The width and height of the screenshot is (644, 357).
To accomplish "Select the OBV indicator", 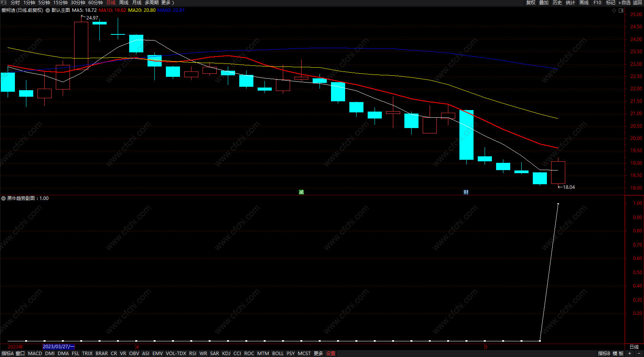I will pyautogui.click(x=134, y=354).
